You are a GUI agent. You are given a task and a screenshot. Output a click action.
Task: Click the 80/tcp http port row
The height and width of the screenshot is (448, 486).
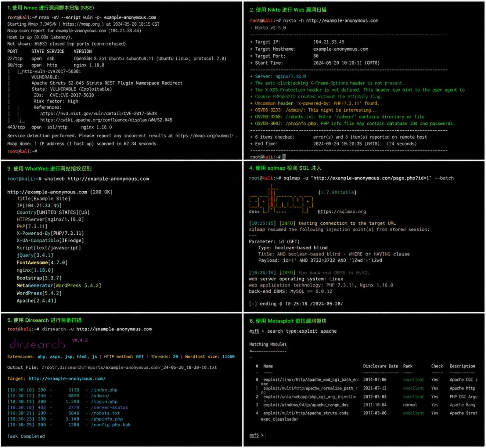click(x=56, y=65)
